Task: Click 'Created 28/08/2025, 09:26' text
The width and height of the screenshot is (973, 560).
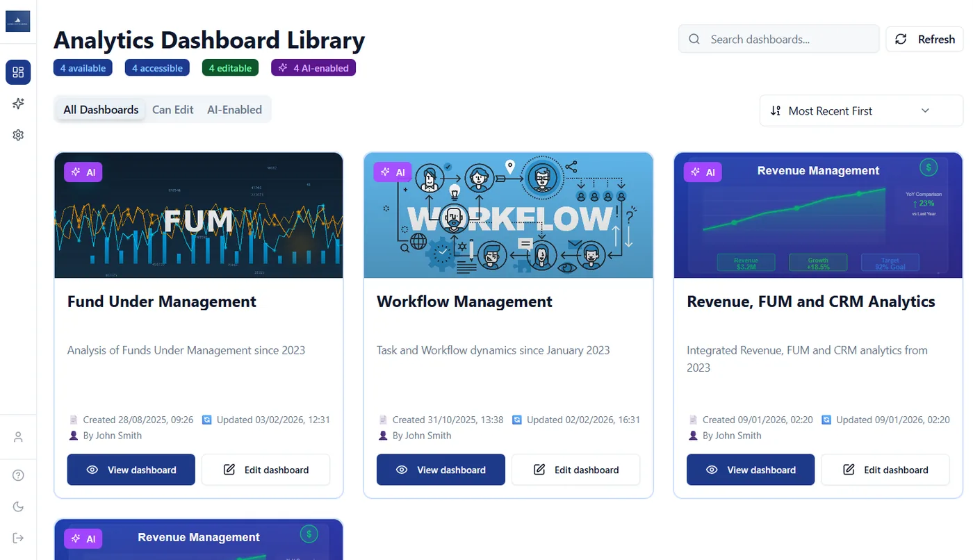Action: pos(138,420)
